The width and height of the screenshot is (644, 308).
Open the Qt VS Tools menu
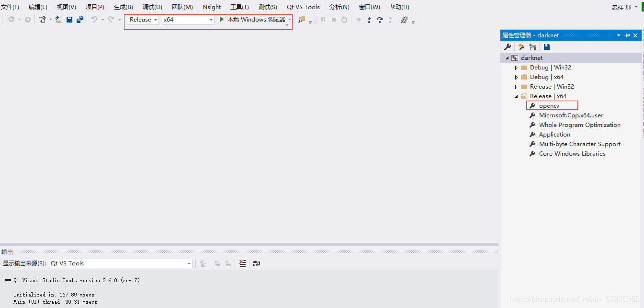[x=303, y=7]
